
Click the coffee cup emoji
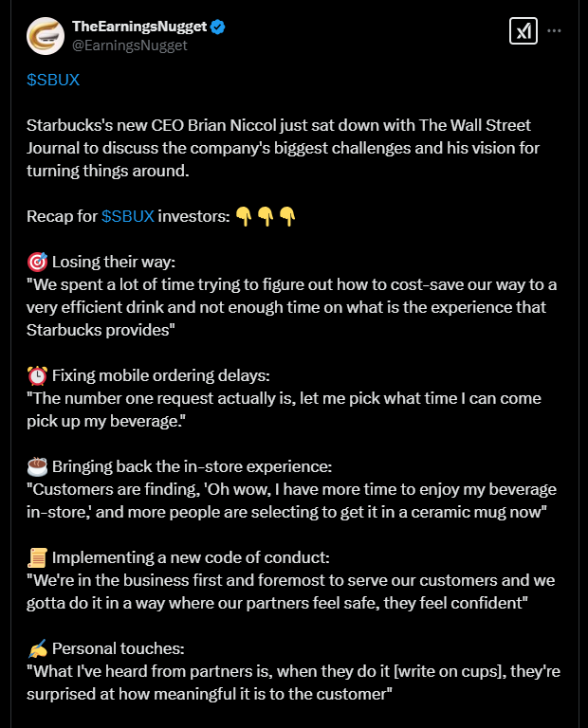point(37,466)
